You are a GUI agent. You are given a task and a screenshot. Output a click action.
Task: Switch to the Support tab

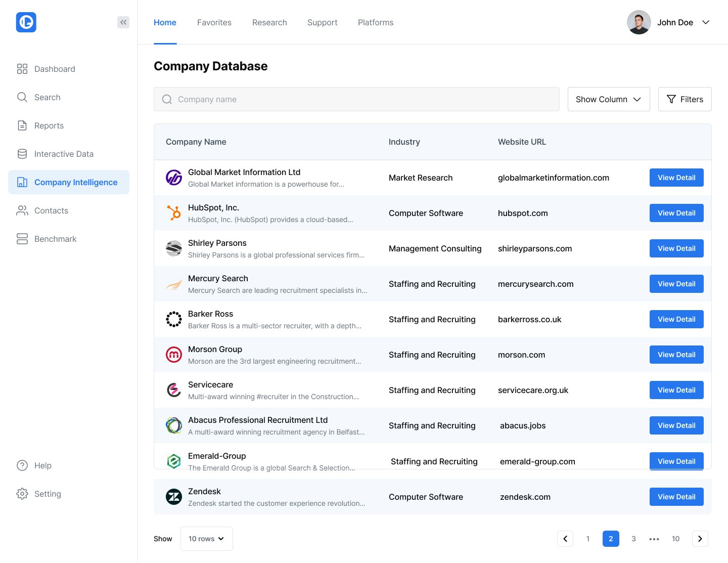tap(323, 22)
